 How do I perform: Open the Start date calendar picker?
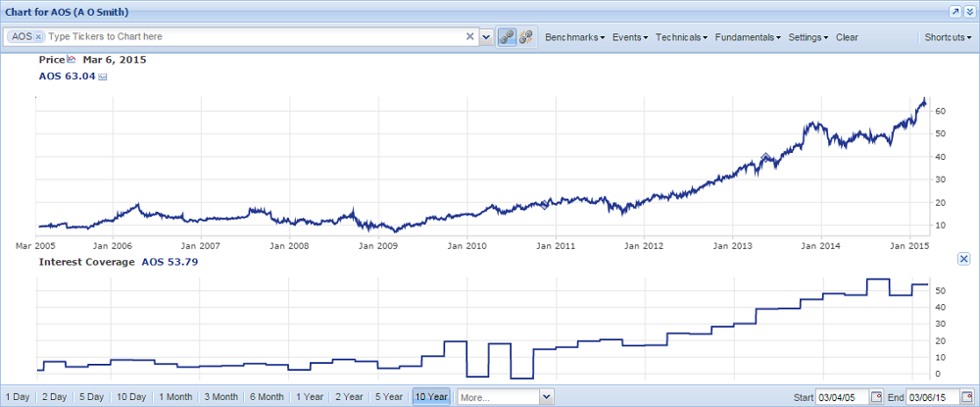876,397
